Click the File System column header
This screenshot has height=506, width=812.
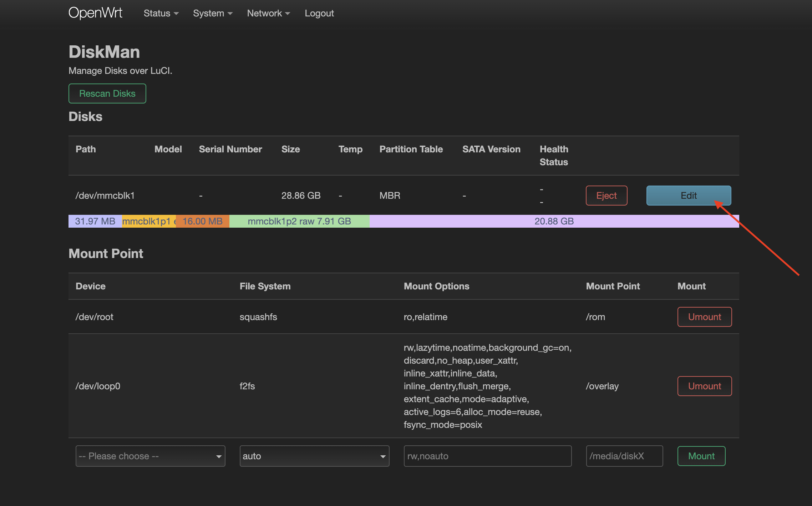[265, 286]
